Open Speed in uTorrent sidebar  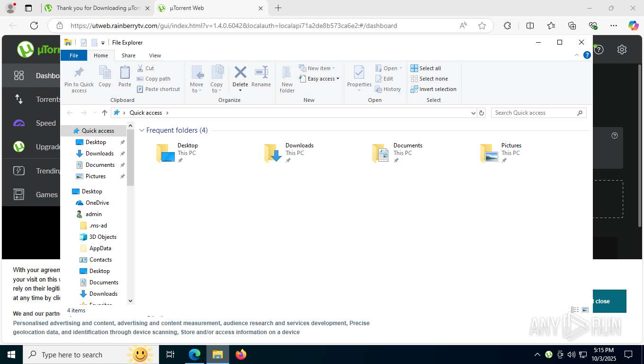(31, 123)
